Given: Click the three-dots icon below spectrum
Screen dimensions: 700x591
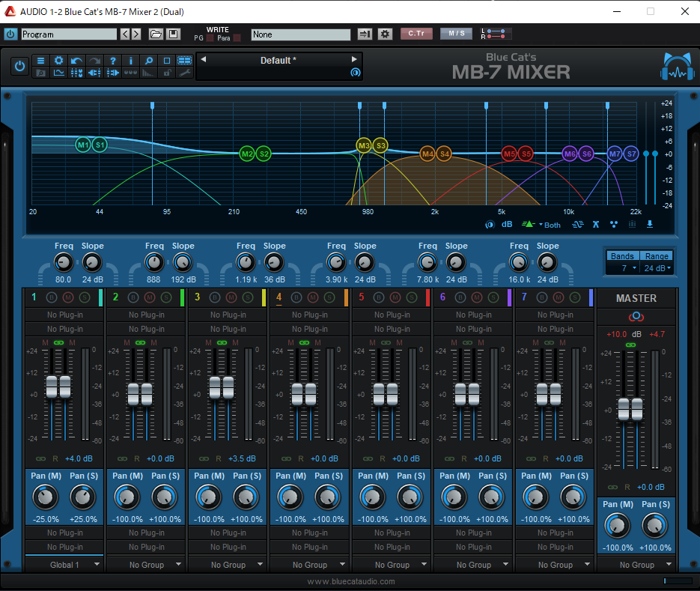Looking at the screenshot, I should tap(614, 224).
